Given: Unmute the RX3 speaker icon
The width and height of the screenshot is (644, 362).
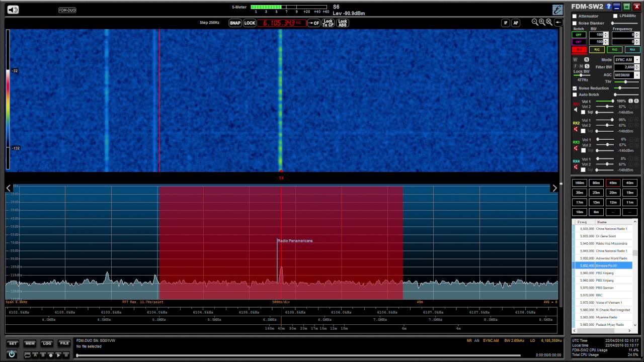Looking at the screenshot, I should pyautogui.click(x=576, y=149).
